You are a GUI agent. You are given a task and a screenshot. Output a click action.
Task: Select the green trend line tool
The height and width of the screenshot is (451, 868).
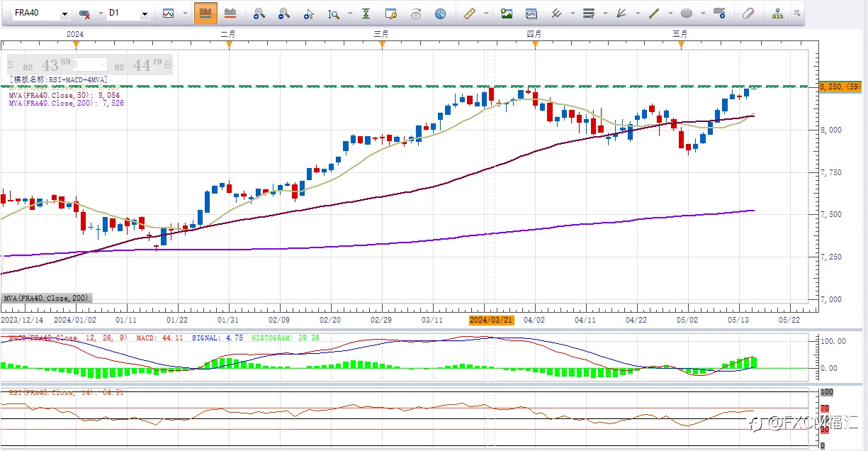(x=654, y=13)
